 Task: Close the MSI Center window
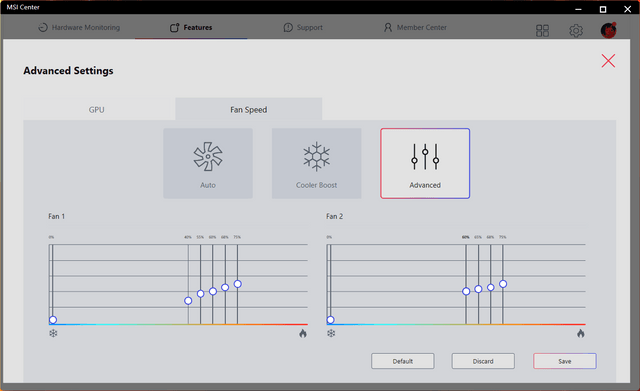[x=627, y=9]
